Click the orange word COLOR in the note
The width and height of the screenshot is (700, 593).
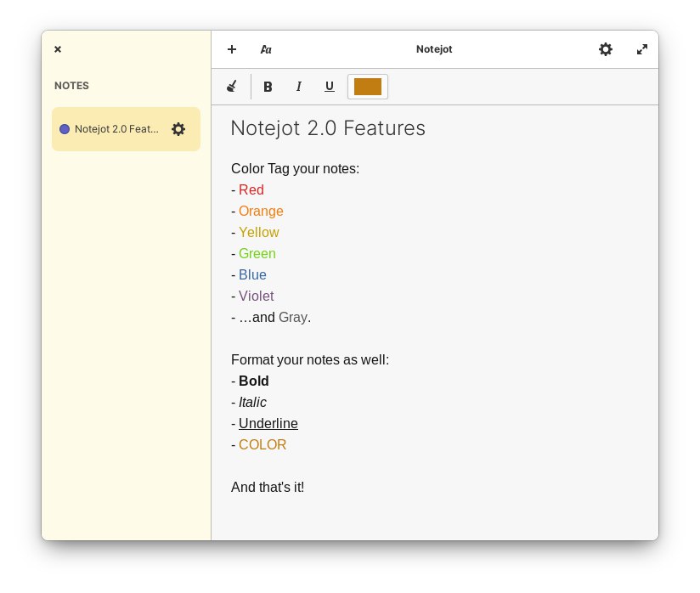click(x=262, y=445)
